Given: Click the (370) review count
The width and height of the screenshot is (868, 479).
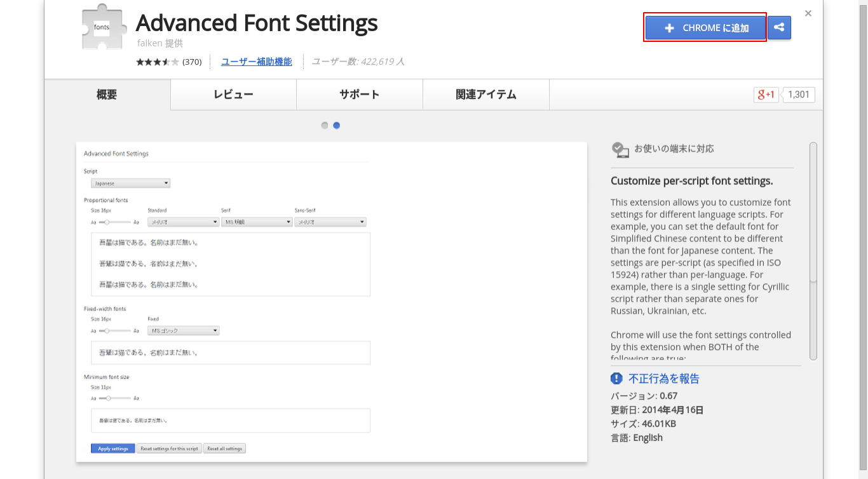Looking at the screenshot, I should [192, 62].
